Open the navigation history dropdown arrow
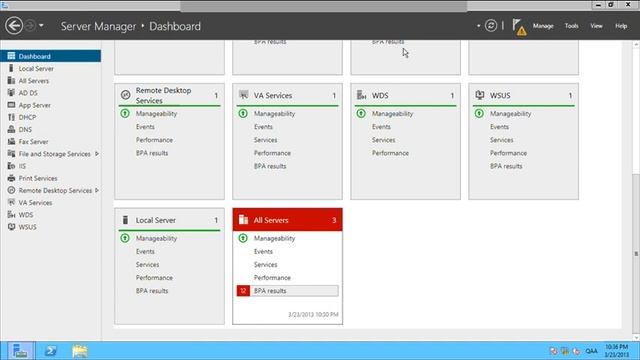This screenshot has height=360, width=640. (41, 26)
